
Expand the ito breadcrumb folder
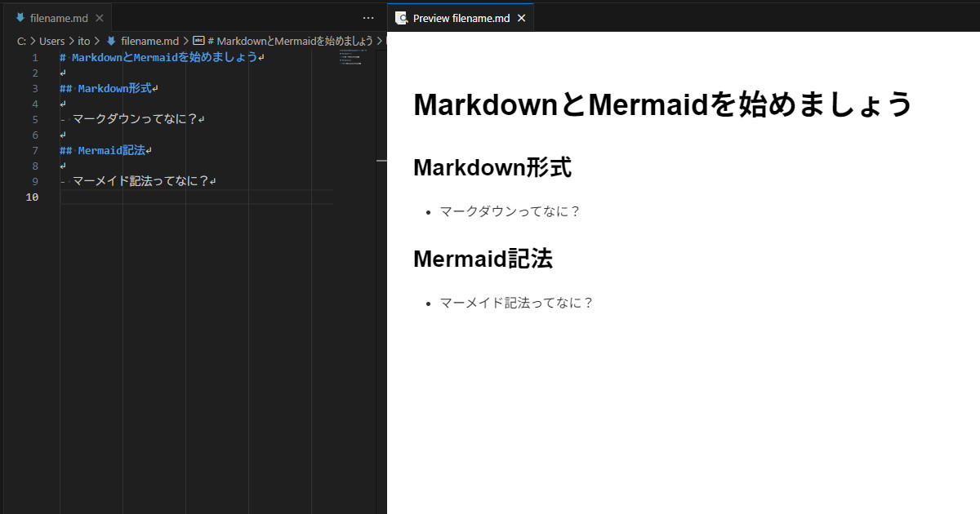(x=84, y=41)
